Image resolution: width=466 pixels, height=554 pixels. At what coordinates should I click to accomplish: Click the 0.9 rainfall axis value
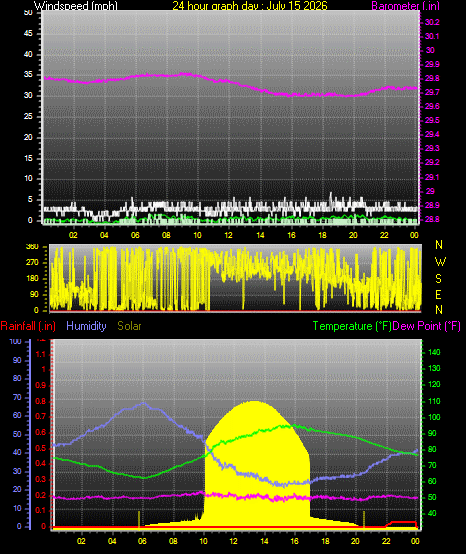[41, 385]
